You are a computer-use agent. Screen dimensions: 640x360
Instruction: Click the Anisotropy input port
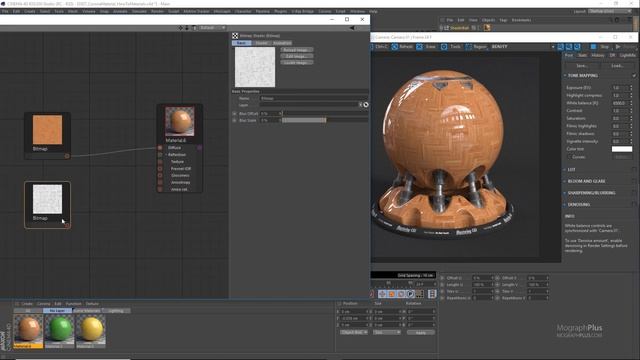point(160,182)
